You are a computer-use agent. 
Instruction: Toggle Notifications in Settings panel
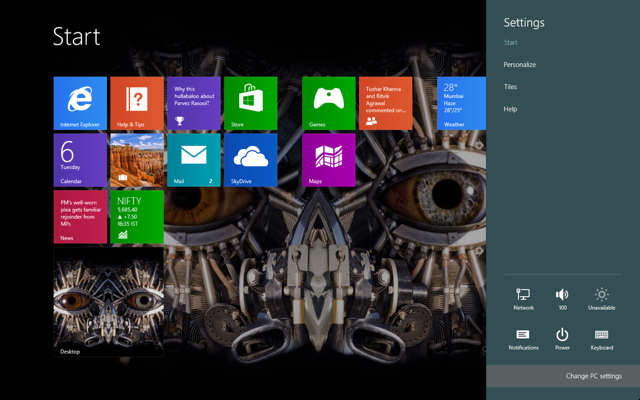[x=523, y=338]
